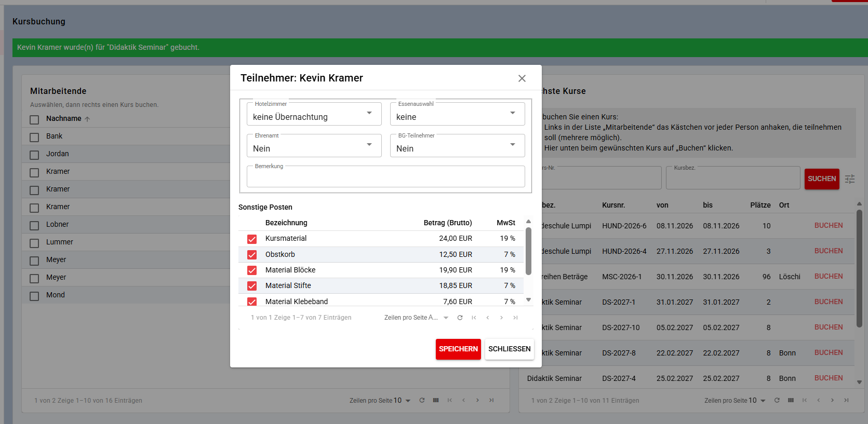Click the Bezeichnung column header
Screen dimensions: 868x424
[x=286, y=223]
